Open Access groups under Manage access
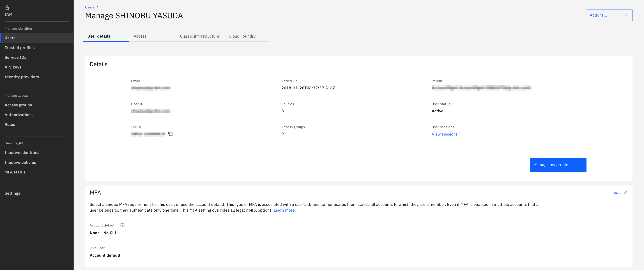 [18, 105]
